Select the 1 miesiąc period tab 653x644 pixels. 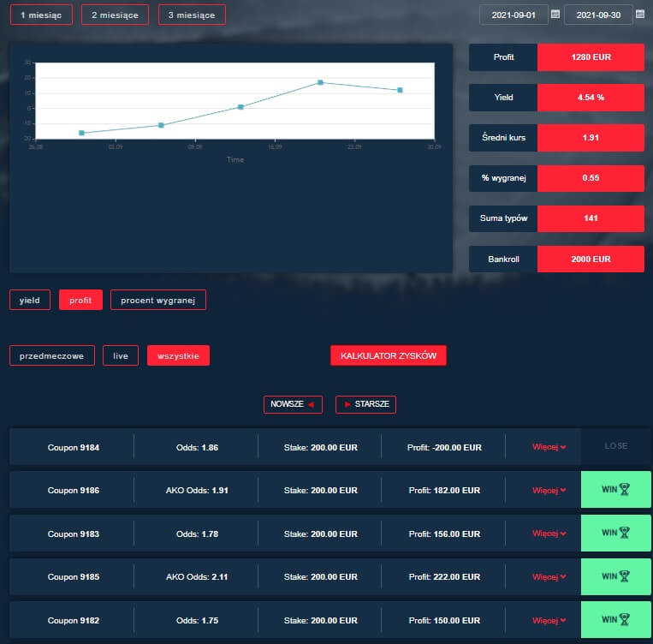coord(41,15)
